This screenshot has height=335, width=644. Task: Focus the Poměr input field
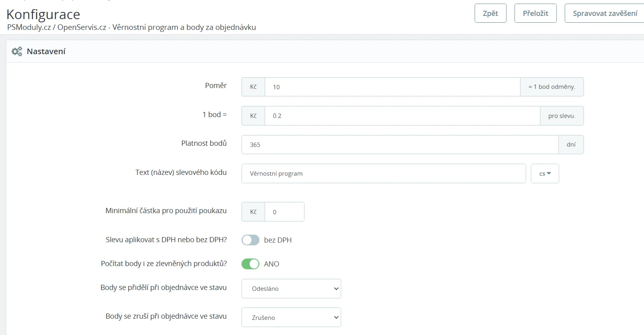392,87
